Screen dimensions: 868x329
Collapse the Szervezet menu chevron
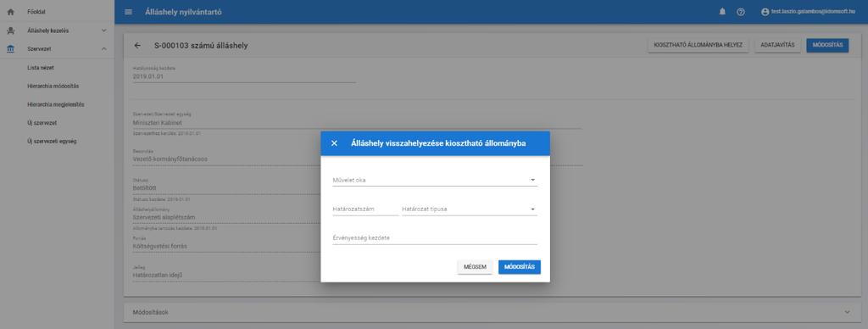(103, 49)
